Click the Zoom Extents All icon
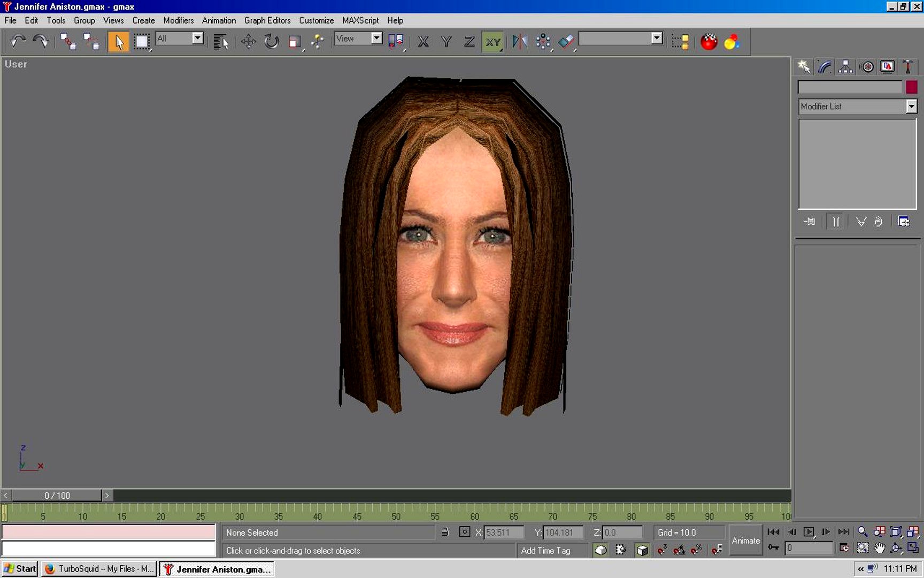This screenshot has height=578, width=924. pos(913,531)
